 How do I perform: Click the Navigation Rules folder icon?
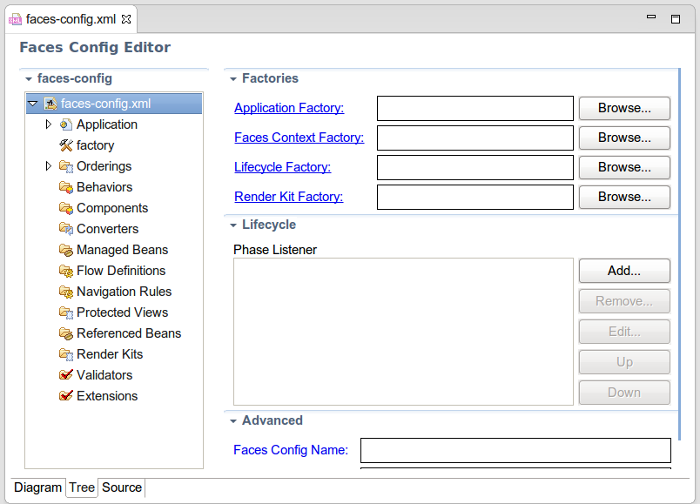click(66, 292)
